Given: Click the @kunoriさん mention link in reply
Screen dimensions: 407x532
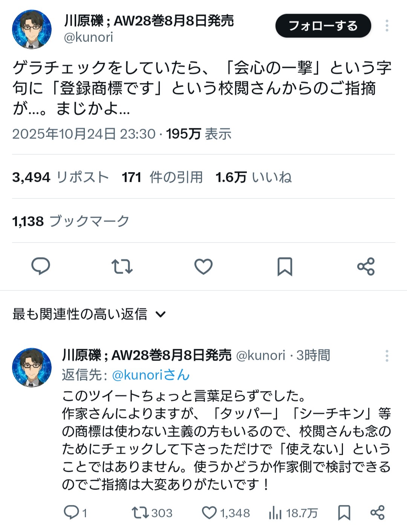Looking at the screenshot, I should coord(151,375).
